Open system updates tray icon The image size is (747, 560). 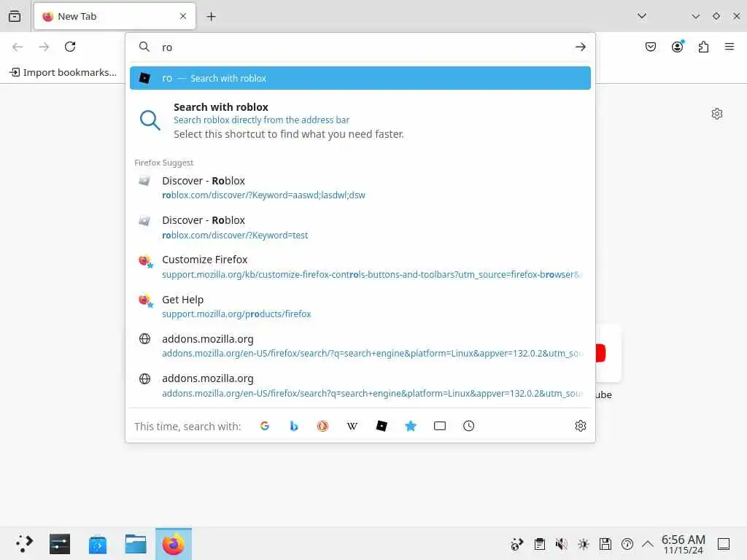coord(517,544)
